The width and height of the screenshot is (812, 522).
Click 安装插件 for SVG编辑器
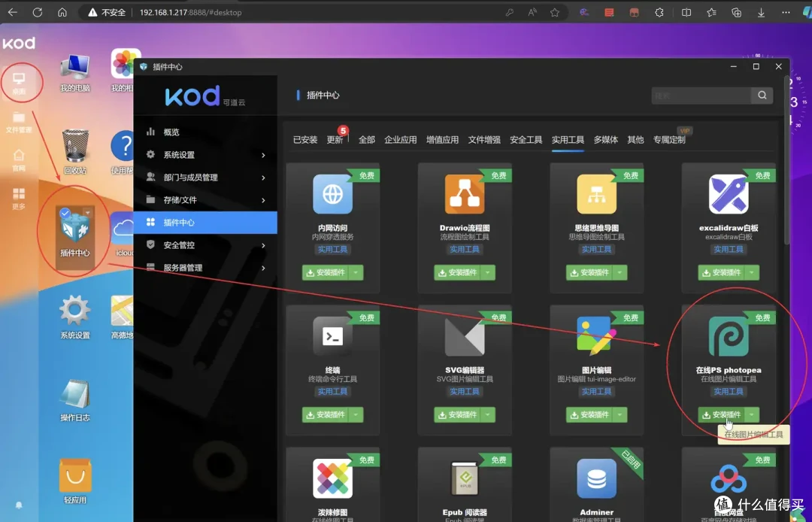pos(458,414)
